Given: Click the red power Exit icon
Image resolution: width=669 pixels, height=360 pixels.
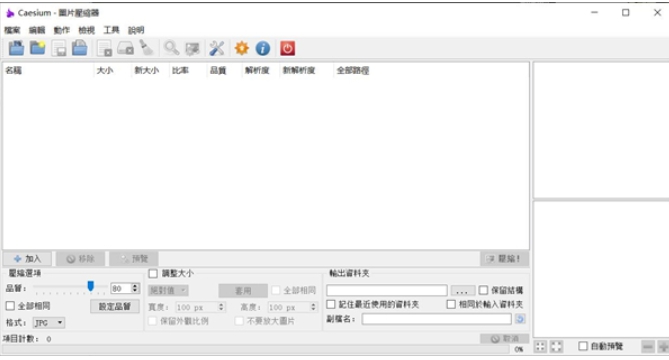Looking at the screenshot, I should coord(288,48).
